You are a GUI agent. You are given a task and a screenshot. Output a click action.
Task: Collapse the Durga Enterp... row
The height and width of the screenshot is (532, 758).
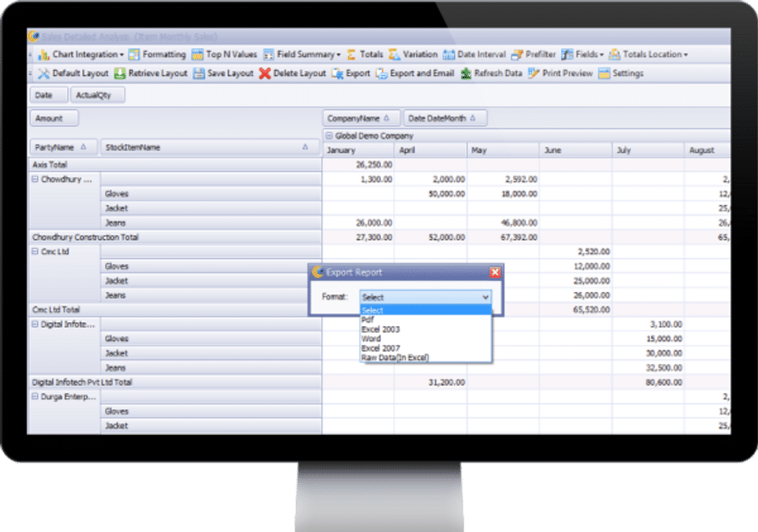(35, 397)
